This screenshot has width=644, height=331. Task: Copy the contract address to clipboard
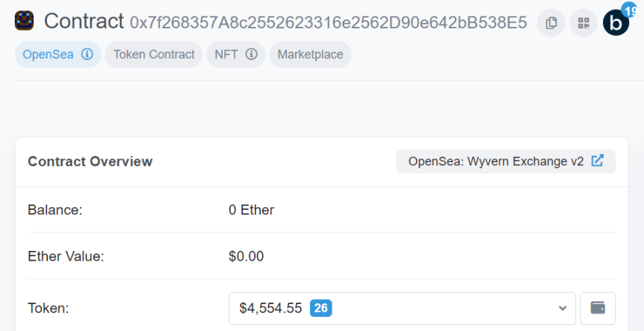[551, 23]
